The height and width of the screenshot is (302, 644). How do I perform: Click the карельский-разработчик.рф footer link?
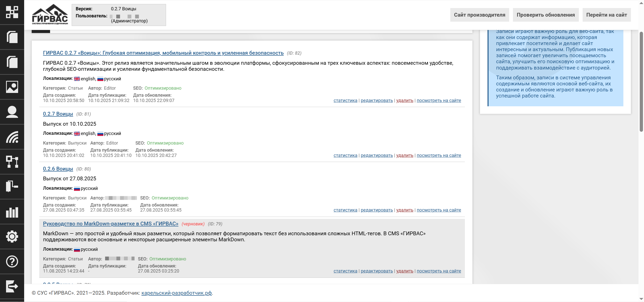point(176,293)
